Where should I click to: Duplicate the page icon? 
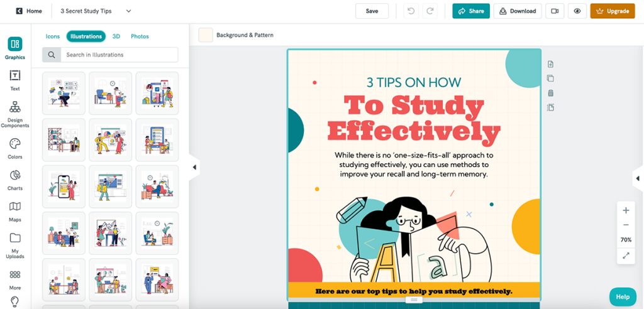(551, 79)
